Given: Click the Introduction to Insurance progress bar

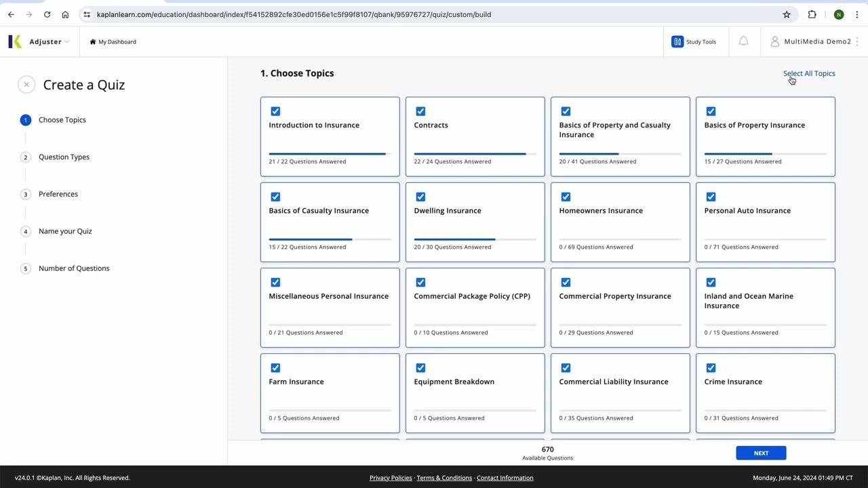Looking at the screenshot, I should (x=330, y=154).
